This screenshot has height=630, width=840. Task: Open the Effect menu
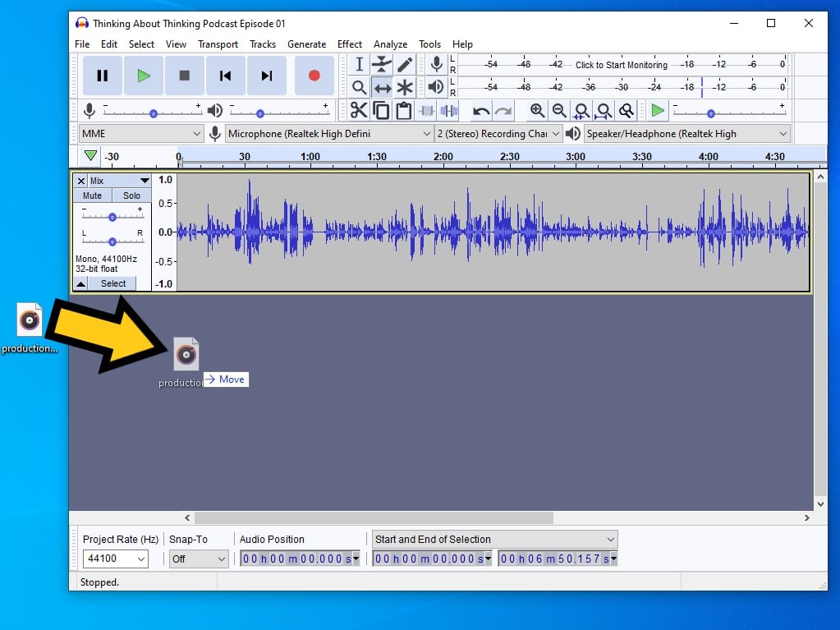(349, 44)
